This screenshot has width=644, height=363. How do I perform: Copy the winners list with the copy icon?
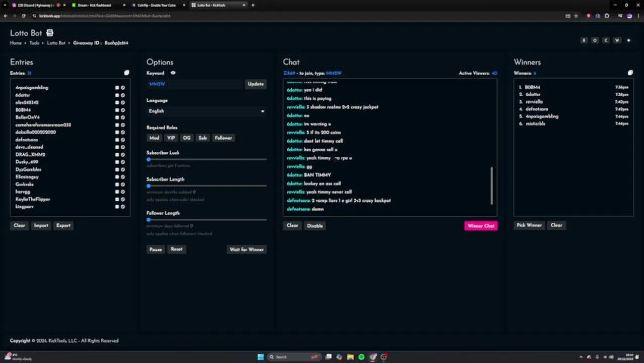(630, 73)
